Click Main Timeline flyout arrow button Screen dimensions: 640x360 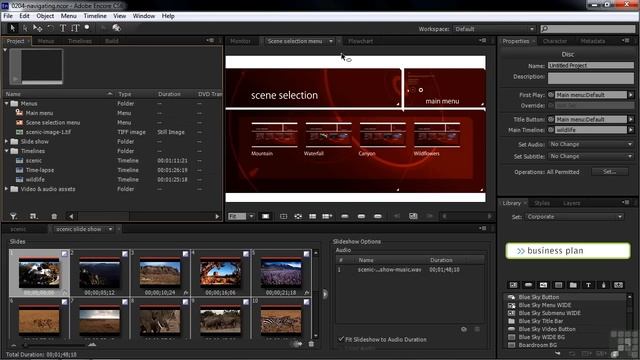tap(631, 130)
